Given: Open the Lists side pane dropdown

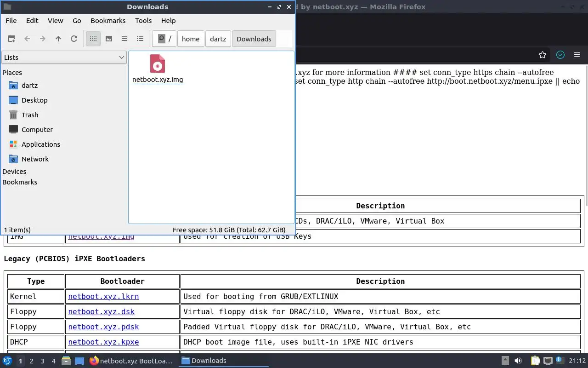Looking at the screenshot, I should coord(64,57).
